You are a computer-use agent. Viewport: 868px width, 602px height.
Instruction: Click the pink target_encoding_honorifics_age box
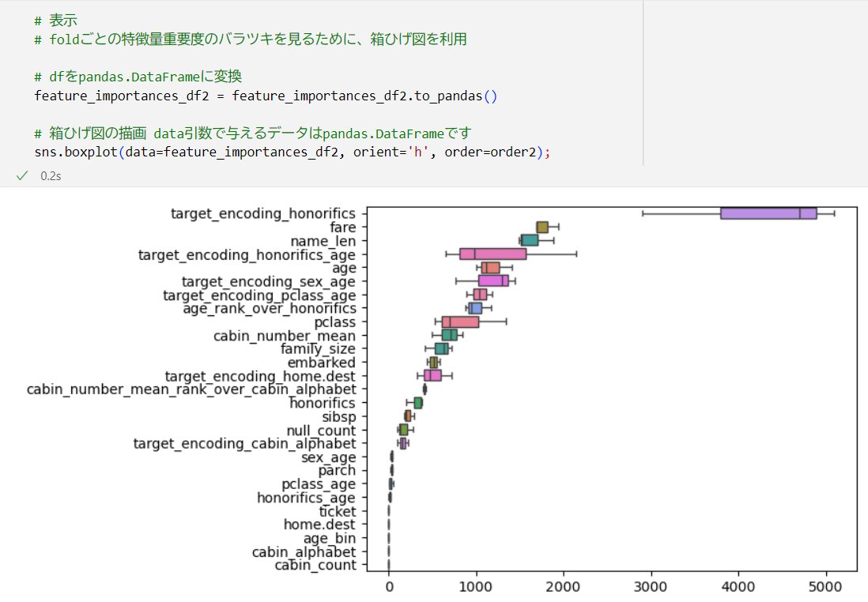tap(492, 254)
